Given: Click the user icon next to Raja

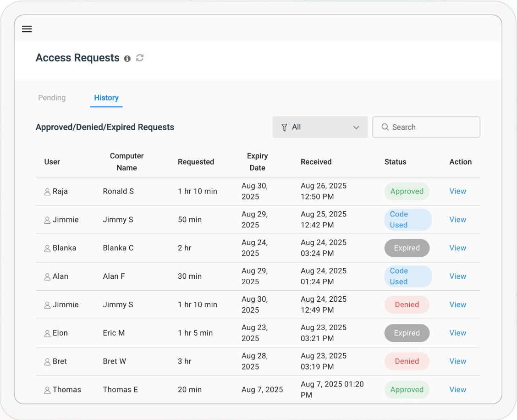Looking at the screenshot, I should 47,192.
